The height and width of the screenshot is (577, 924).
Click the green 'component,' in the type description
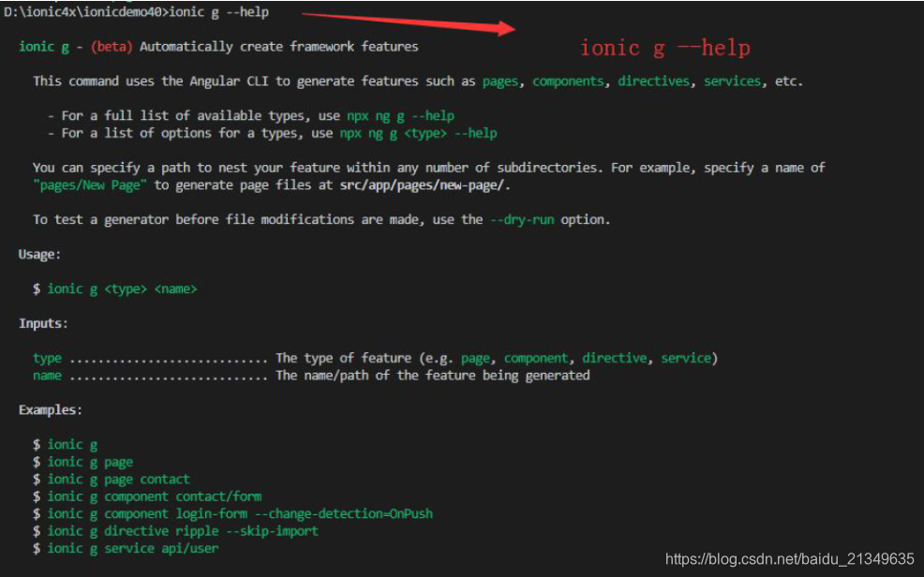click(537, 358)
